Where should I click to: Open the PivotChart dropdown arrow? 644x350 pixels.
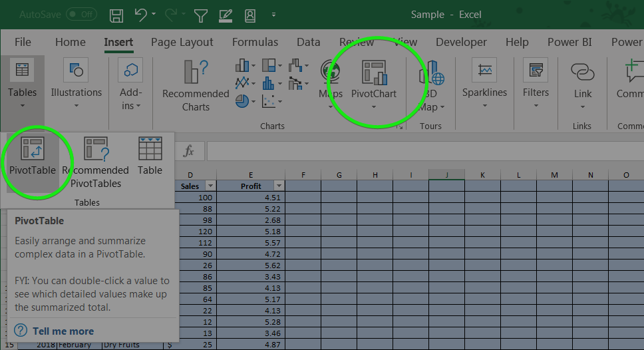(x=374, y=107)
